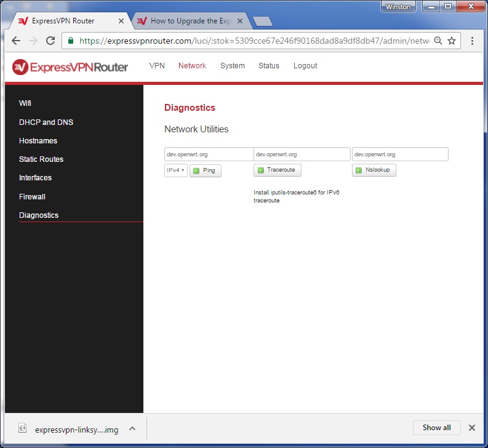Bookmark this page with the star icon
This screenshot has height=448, width=488.
(x=452, y=41)
